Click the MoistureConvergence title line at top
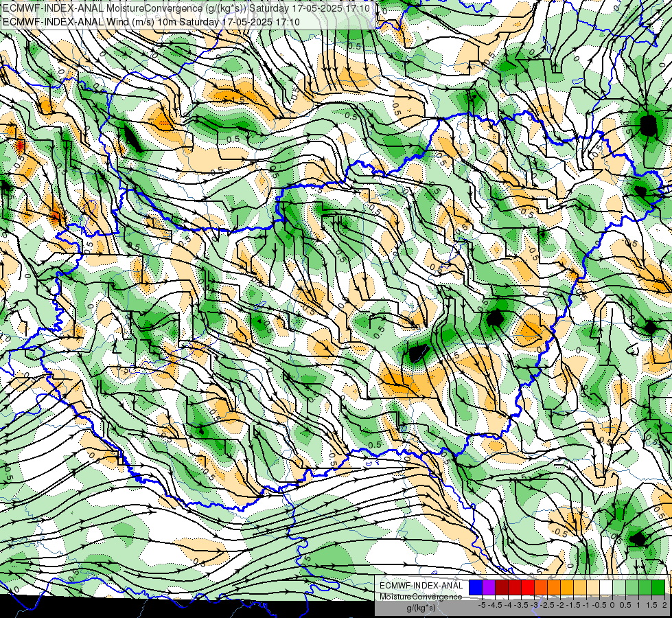 click(x=187, y=8)
